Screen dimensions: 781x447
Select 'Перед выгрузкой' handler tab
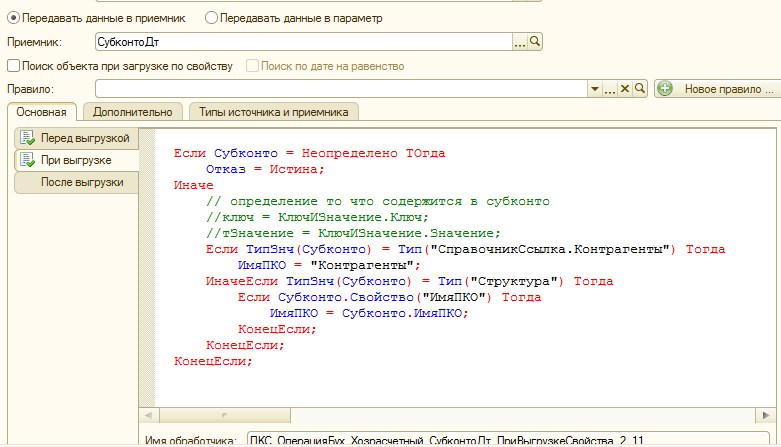(x=76, y=138)
